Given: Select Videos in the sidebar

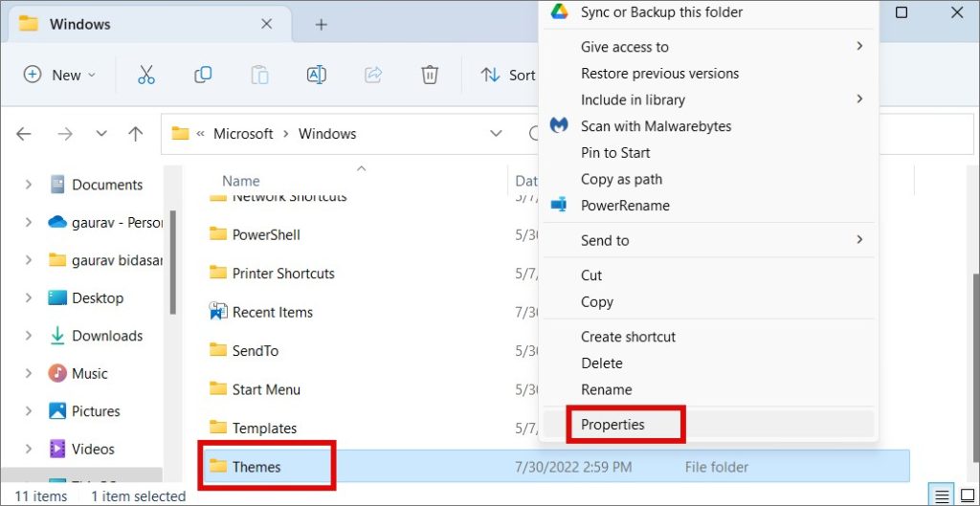Looking at the screenshot, I should point(81,450).
